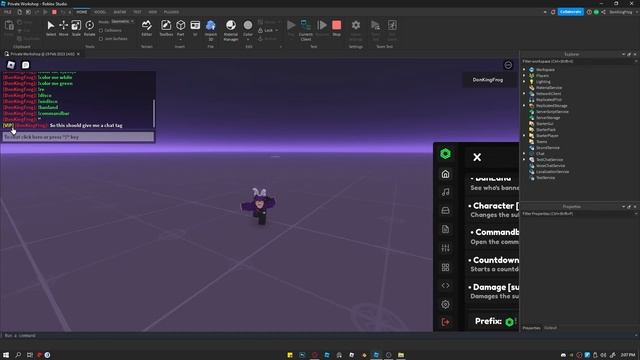Screen dimensions: 640x360
Task: Open the VIEW ribbon tab
Action: pyautogui.click(x=153, y=12)
